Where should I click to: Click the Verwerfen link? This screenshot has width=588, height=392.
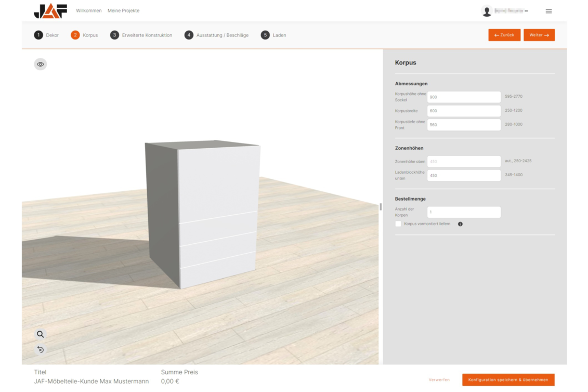click(x=439, y=380)
